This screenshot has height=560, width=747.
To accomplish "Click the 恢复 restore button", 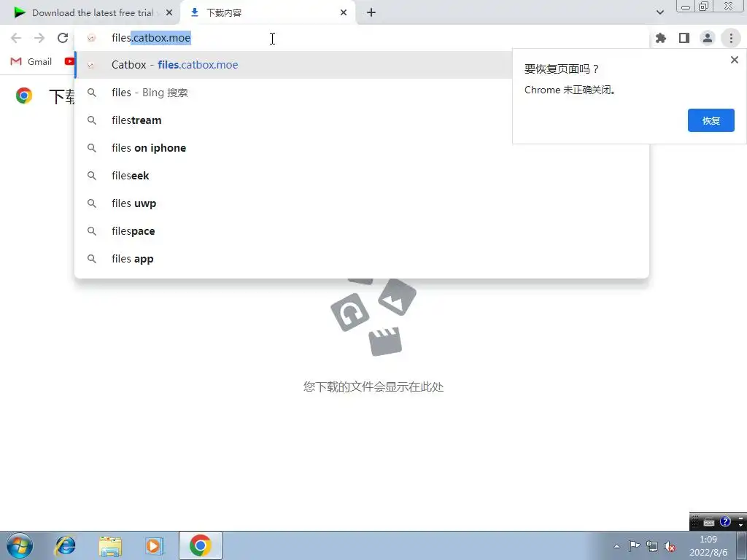I will click(x=711, y=120).
